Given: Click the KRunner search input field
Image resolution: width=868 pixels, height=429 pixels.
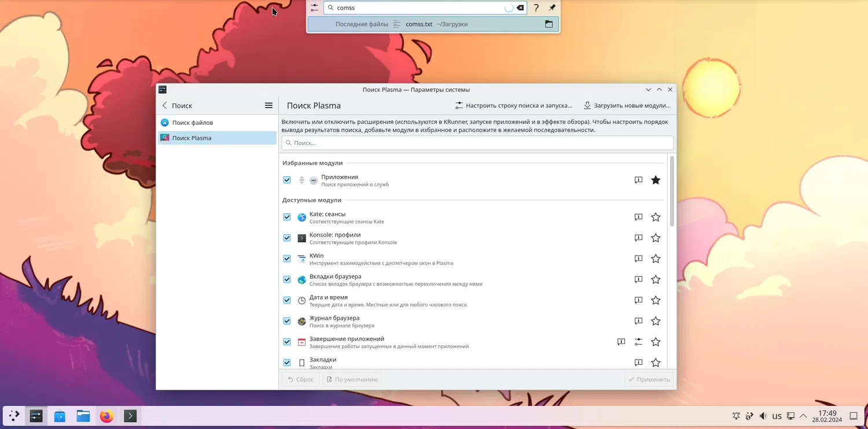Looking at the screenshot, I should point(425,8).
